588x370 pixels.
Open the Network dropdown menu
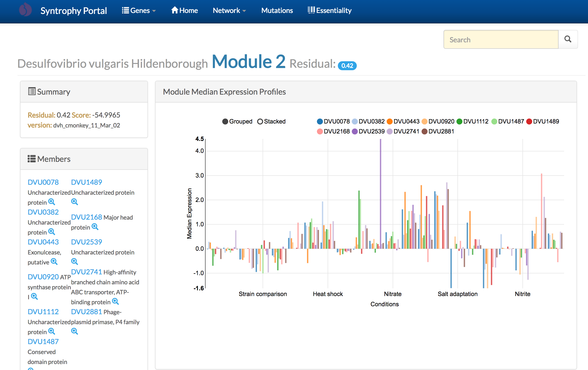click(229, 10)
